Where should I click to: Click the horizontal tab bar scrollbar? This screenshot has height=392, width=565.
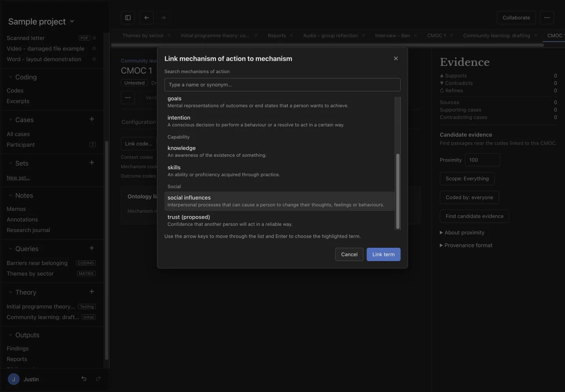(x=328, y=45)
